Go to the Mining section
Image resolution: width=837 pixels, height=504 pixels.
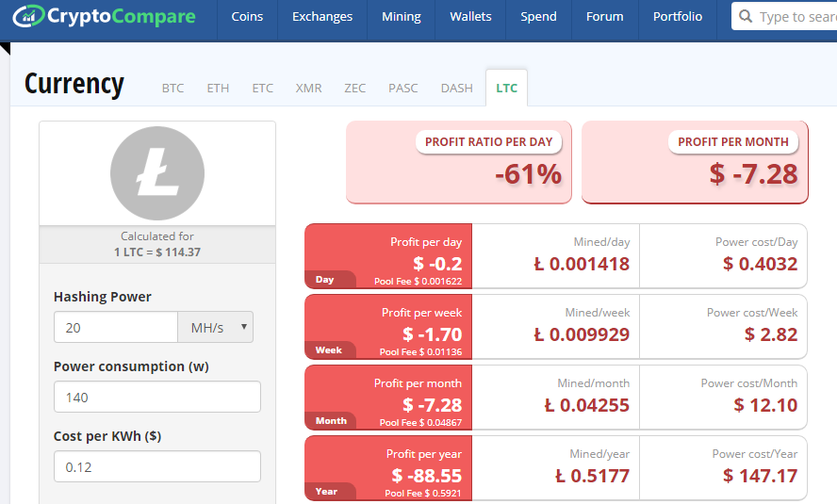(x=402, y=17)
